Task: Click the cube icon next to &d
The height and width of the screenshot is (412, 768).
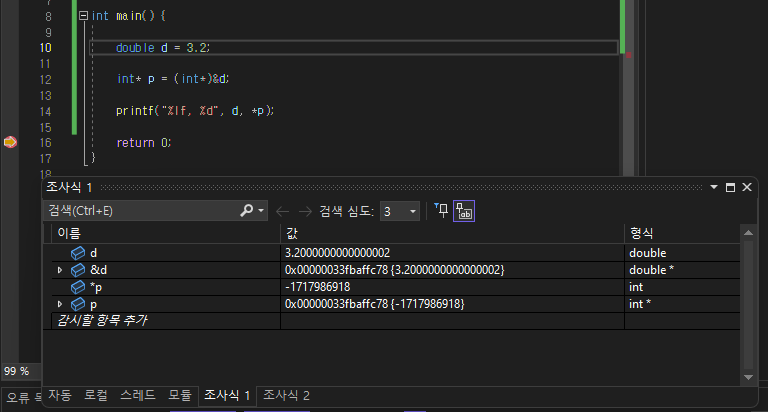Action: click(x=78, y=270)
